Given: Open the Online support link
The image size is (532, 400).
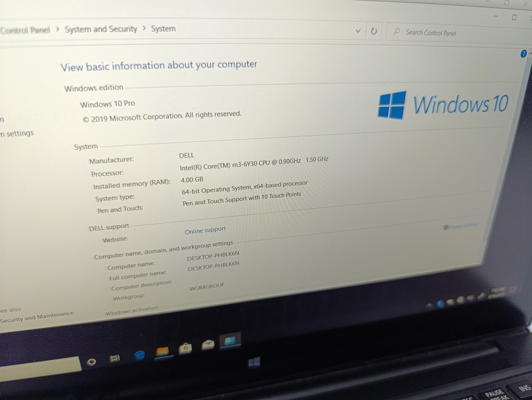Looking at the screenshot, I should point(205,230).
